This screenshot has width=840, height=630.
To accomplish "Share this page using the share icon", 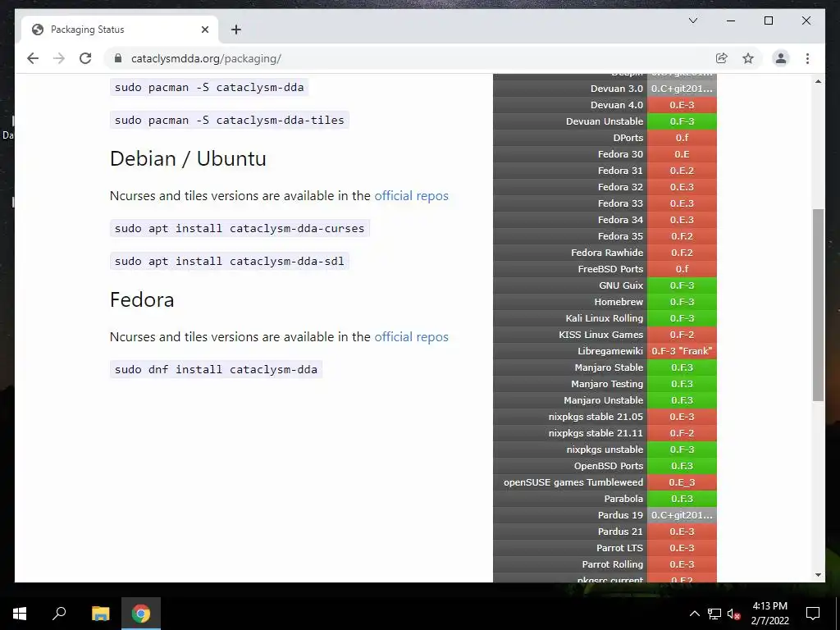I will (722, 58).
